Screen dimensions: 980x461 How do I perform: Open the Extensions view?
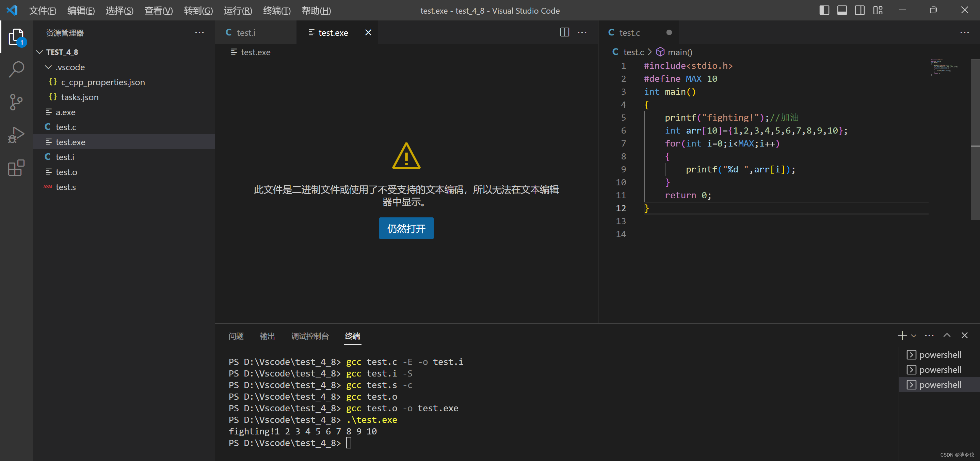tap(16, 168)
